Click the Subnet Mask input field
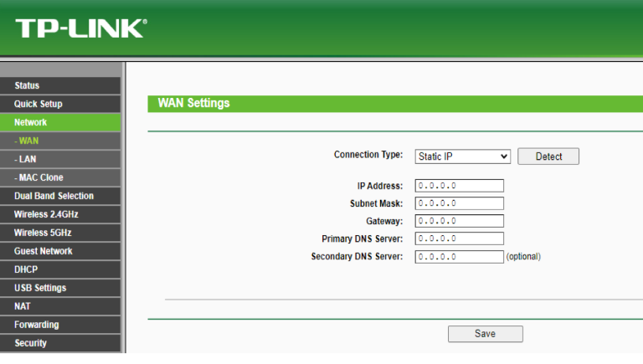 pos(459,203)
